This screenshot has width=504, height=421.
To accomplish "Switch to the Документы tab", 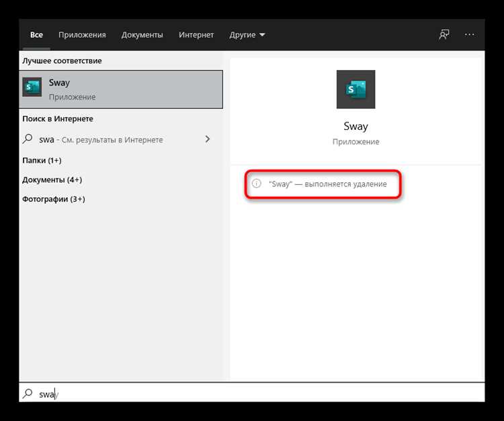I will click(x=142, y=35).
